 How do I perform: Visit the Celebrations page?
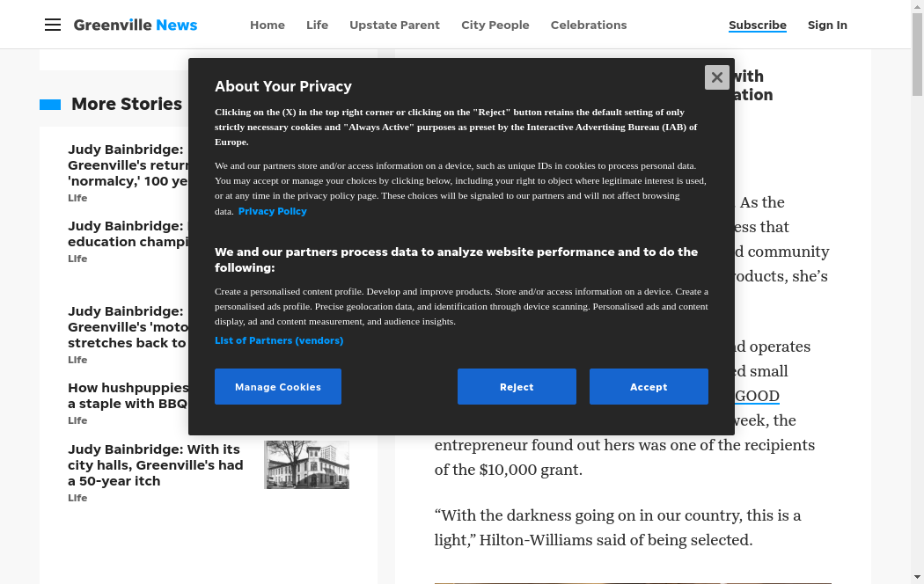[x=588, y=25]
